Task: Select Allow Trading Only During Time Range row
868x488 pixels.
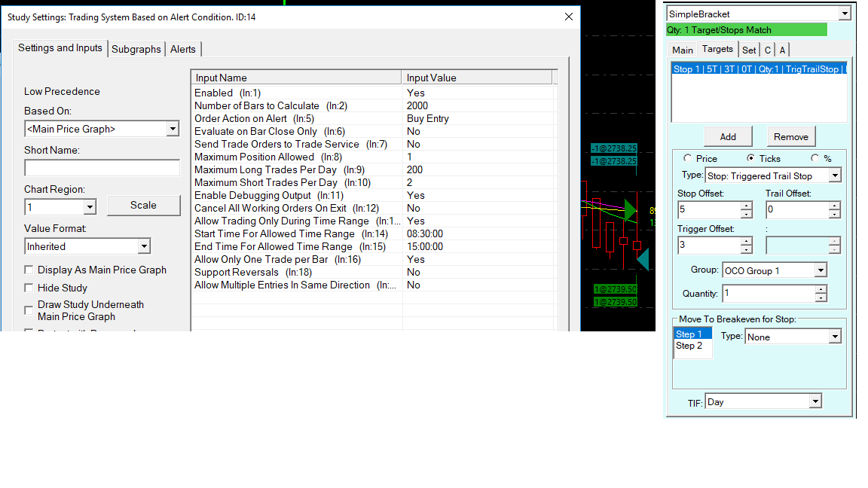Action: pos(373,221)
